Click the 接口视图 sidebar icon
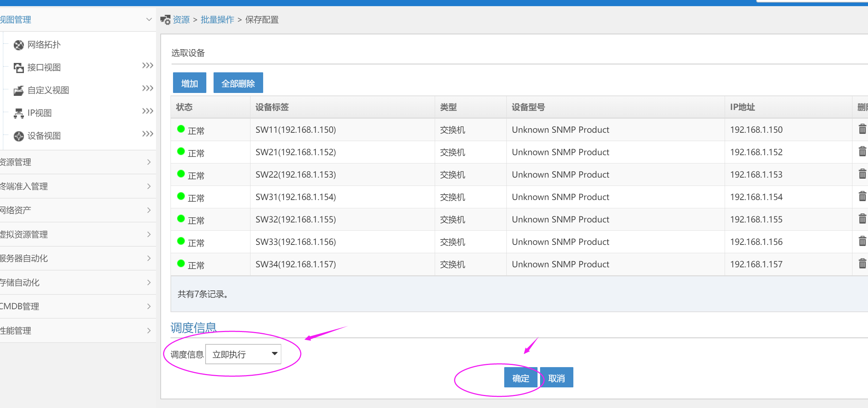The width and height of the screenshot is (868, 408). [18, 68]
